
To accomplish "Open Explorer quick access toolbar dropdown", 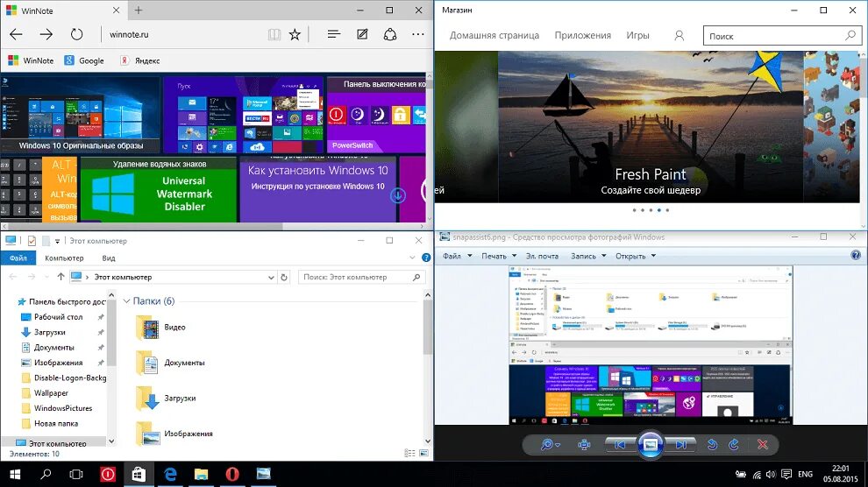I will [x=57, y=241].
